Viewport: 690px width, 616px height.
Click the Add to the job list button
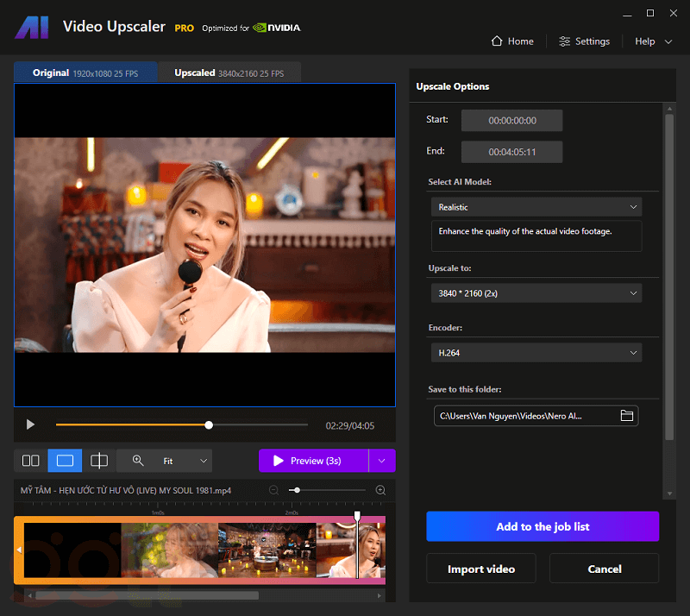tap(543, 526)
